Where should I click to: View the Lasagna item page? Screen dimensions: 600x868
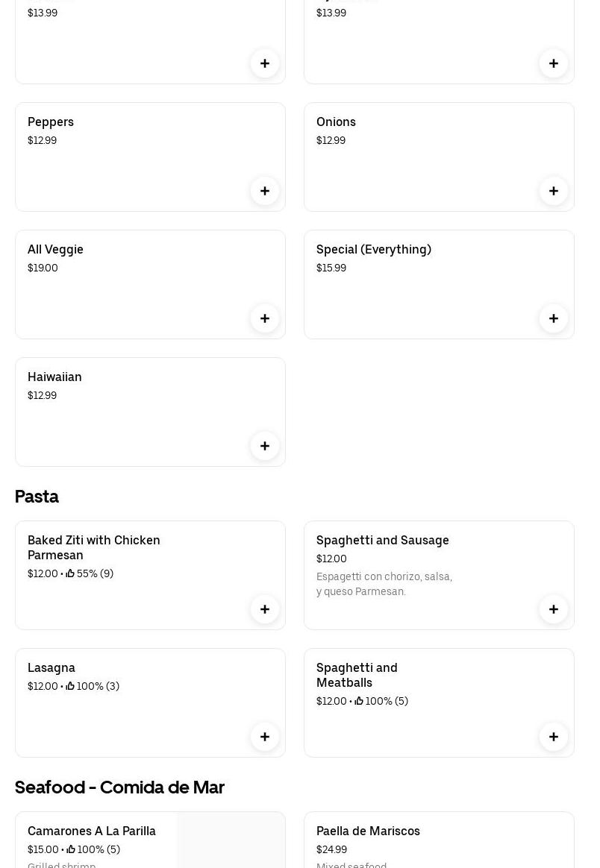point(51,668)
